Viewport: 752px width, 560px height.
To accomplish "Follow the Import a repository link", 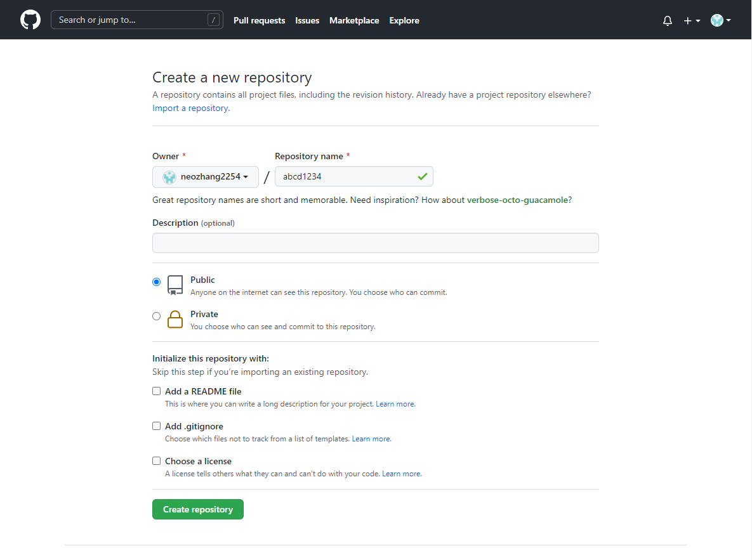I will [x=190, y=108].
